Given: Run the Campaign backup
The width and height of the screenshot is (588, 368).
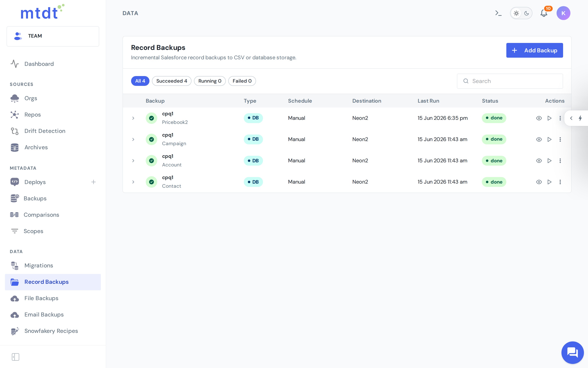Looking at the screenshot, I should coord(549,139).
